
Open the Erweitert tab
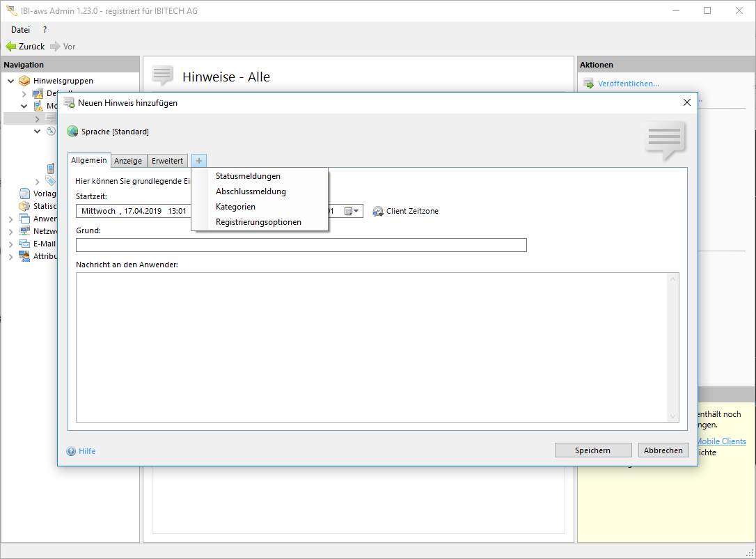pos(168,161)
